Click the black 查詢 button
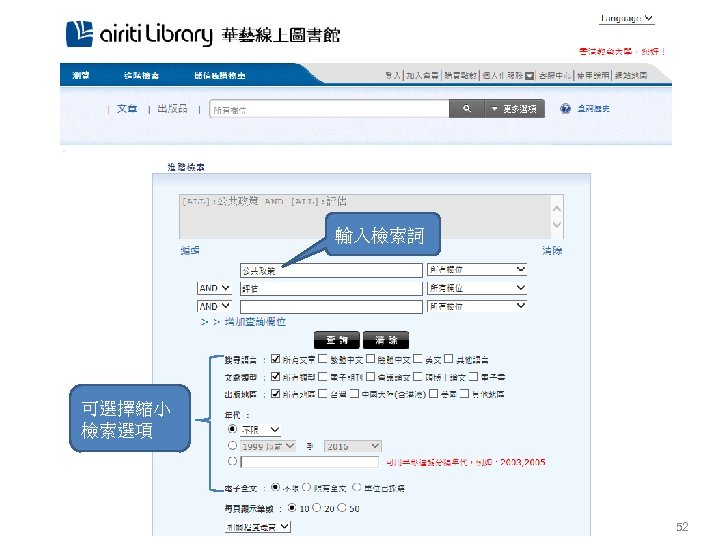This screenshot has height=540, width=720. pyautogui.click(x=337, y=340)
